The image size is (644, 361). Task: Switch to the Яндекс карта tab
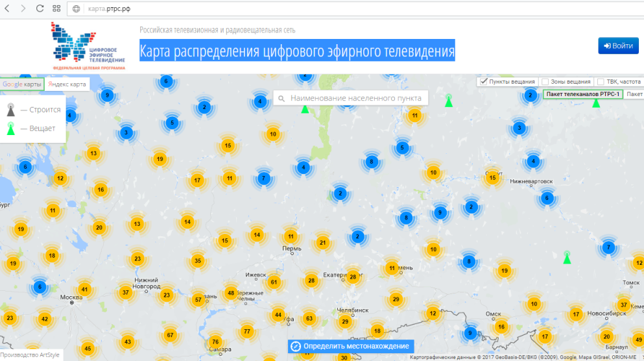(67, 84)
